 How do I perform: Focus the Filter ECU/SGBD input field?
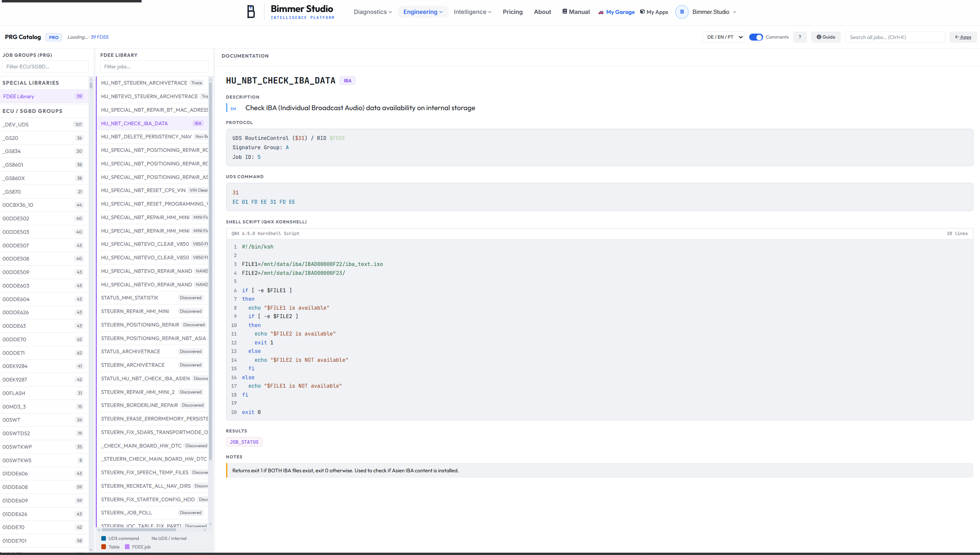[x=45, y=66]
